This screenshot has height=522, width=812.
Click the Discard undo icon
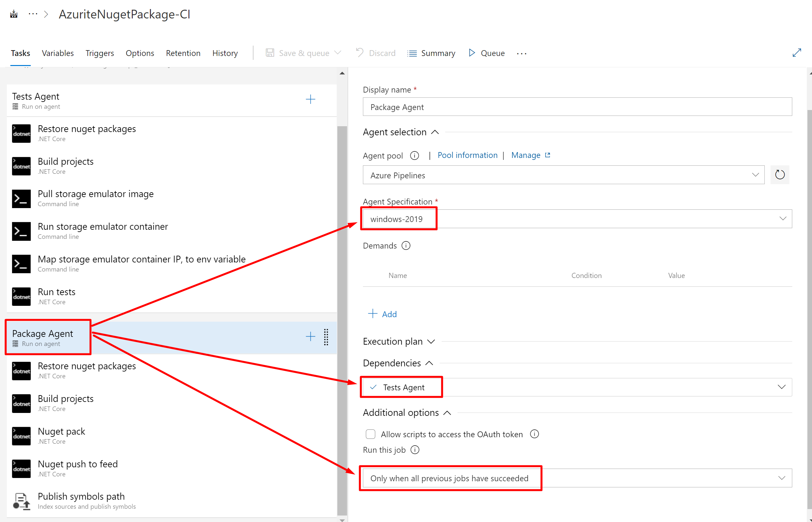click(359, 53)
